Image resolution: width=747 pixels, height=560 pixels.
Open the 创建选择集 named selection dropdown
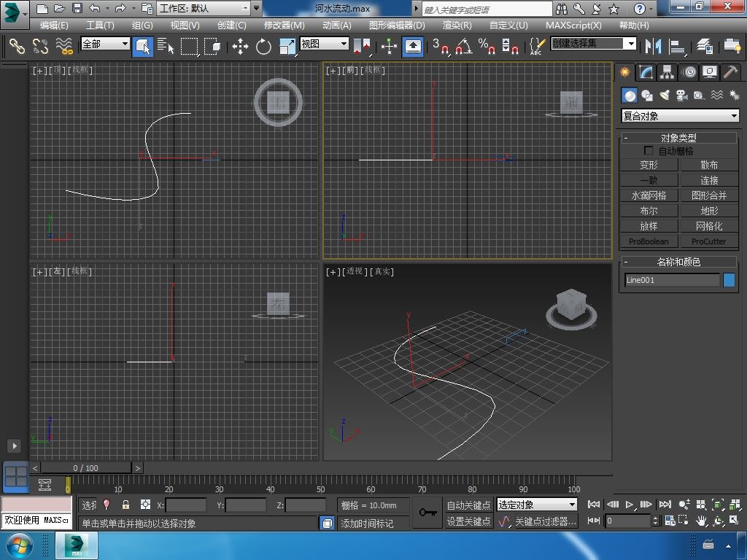[x=594, y=43]
